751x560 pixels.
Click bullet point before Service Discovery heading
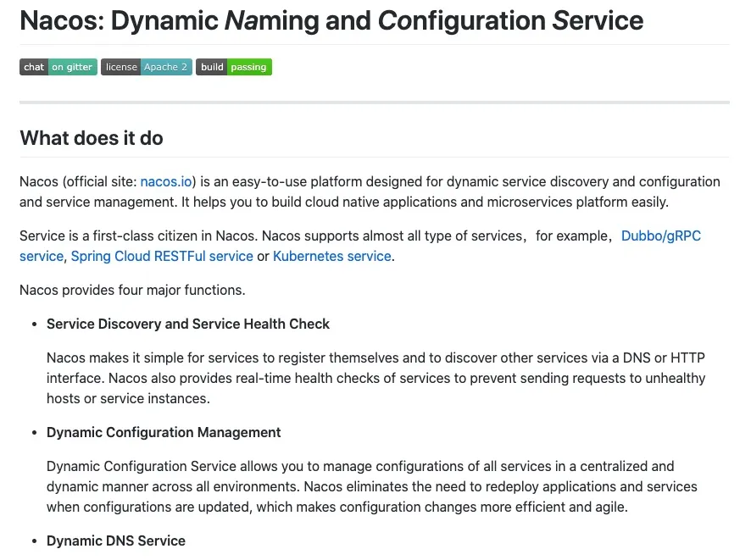(34, 324)
